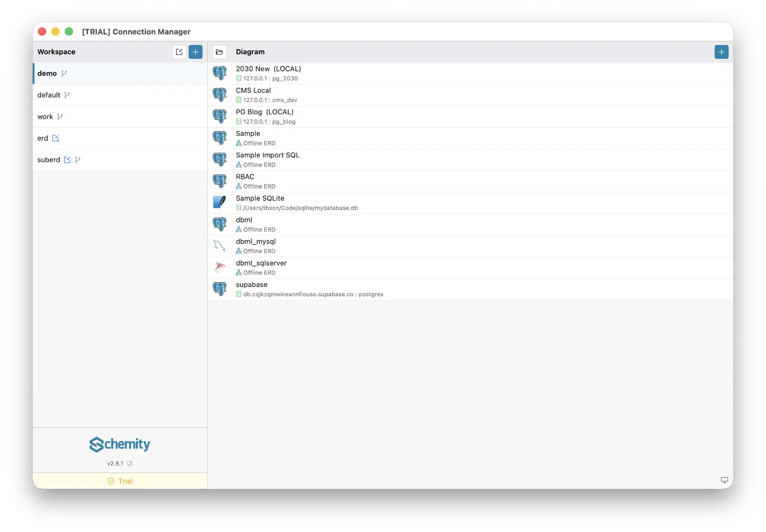This screenshot has height=532, width=766.
Task: Click the PostgreSQL icon for RBAC
Action: [x=220, y=181]
